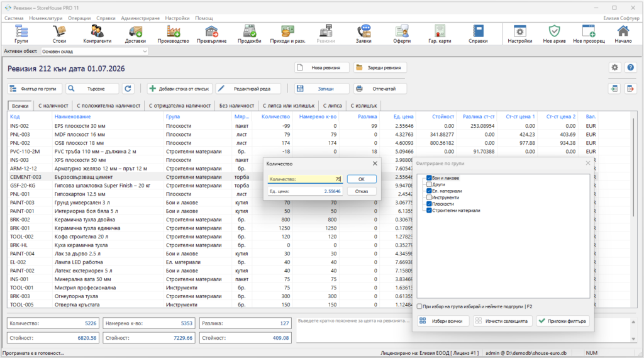Click the Ед. цена field in dialog
Viewport: 644px width, 358px height.
[x=305, y=191]
